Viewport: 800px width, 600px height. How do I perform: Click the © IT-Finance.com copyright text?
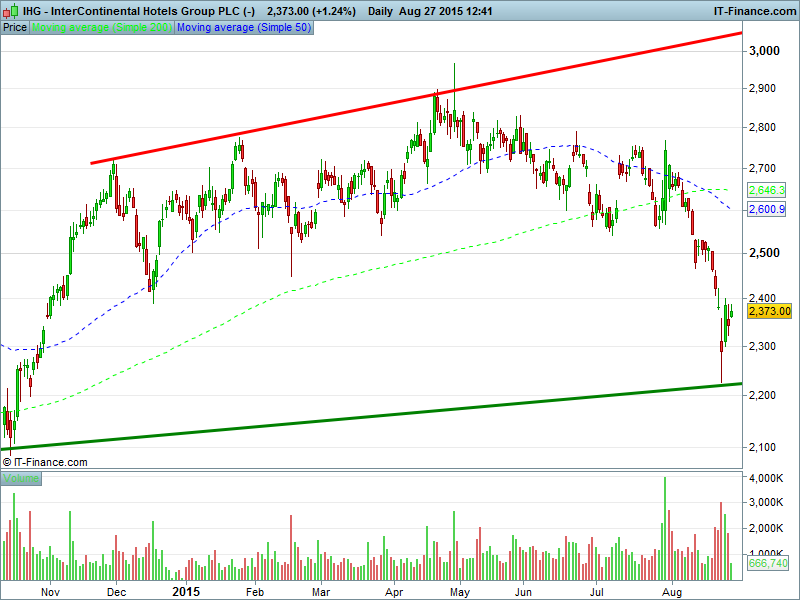tap(45, 462)
